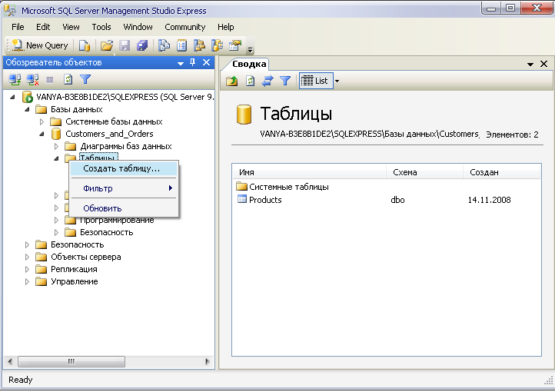555x392 pixels.
Task: Open the Фильтр submenu
Action: [124, 188]
